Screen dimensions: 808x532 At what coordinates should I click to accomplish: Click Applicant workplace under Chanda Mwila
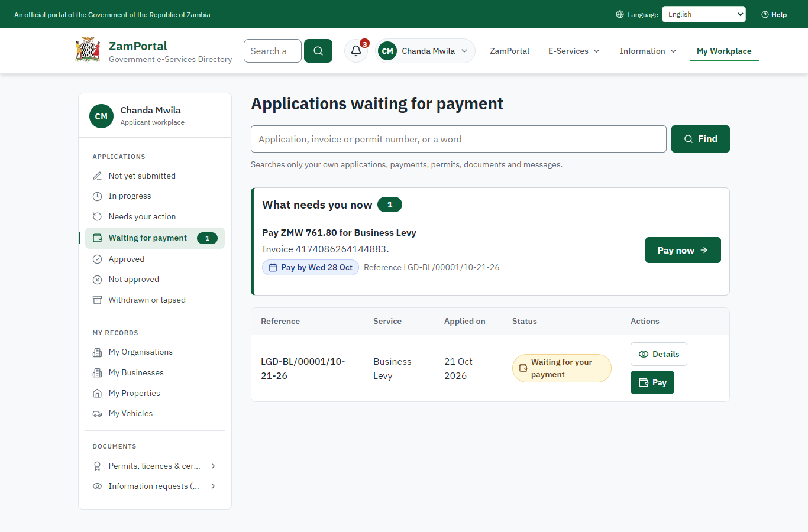[153, 122]
